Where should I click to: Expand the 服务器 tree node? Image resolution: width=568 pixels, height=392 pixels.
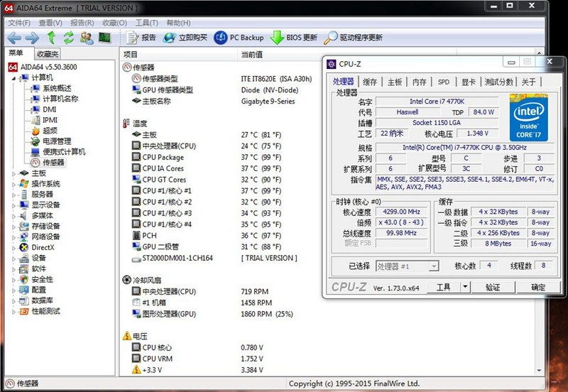13,195
